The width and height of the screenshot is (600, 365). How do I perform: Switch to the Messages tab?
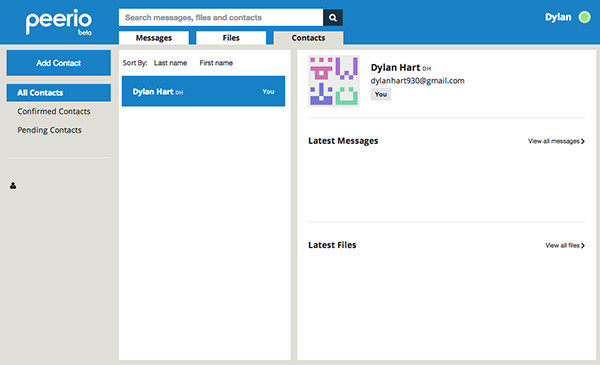(x=154, y=38)
